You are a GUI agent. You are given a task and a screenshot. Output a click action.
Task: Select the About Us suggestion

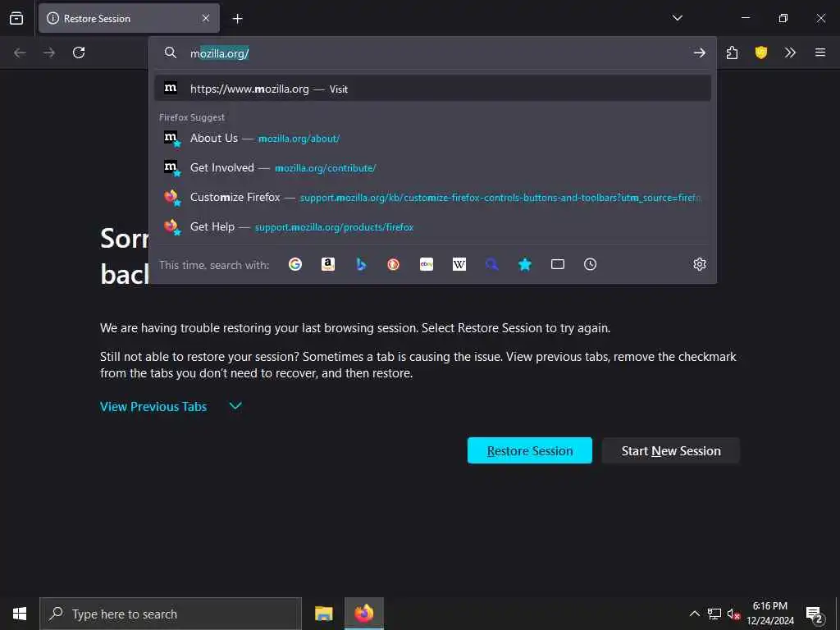pos(433,138)
